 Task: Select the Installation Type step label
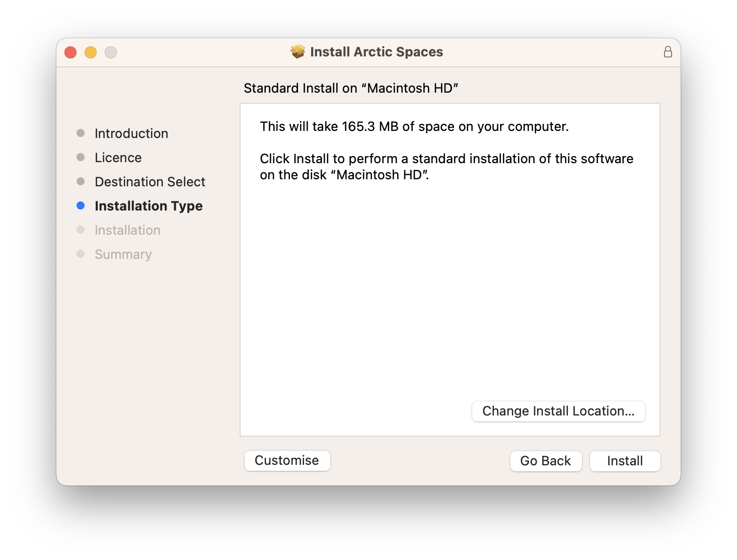point(149,206)
